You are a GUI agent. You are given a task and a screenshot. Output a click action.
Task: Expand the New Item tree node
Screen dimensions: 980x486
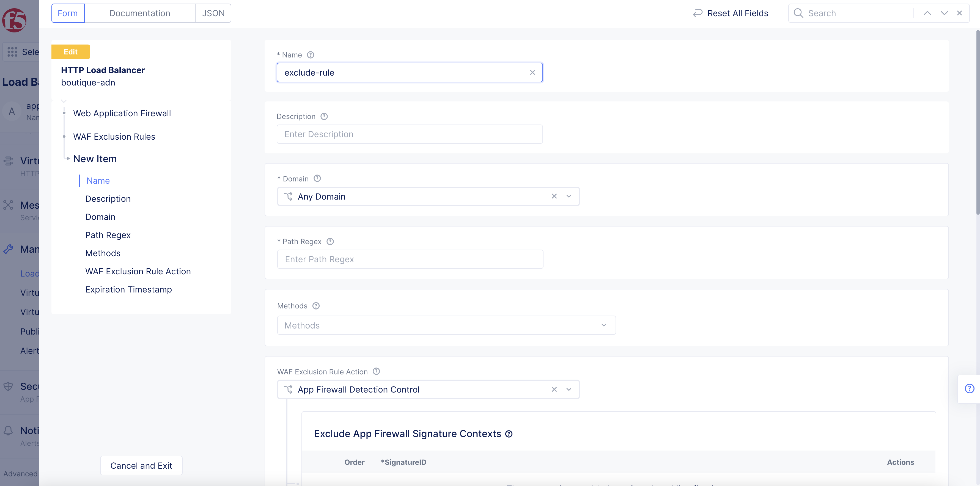coord(68,159)
